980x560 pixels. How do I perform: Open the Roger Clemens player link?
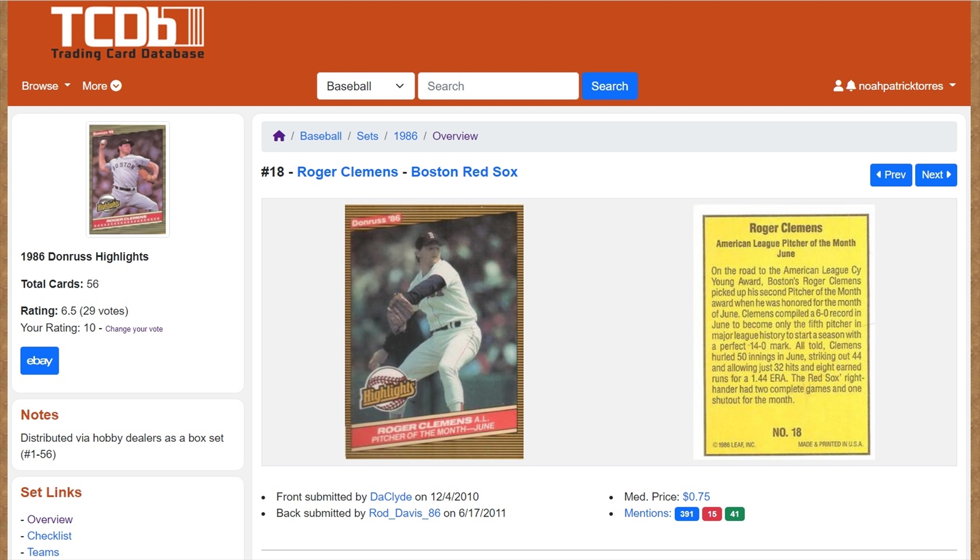[x=347, y=172]
